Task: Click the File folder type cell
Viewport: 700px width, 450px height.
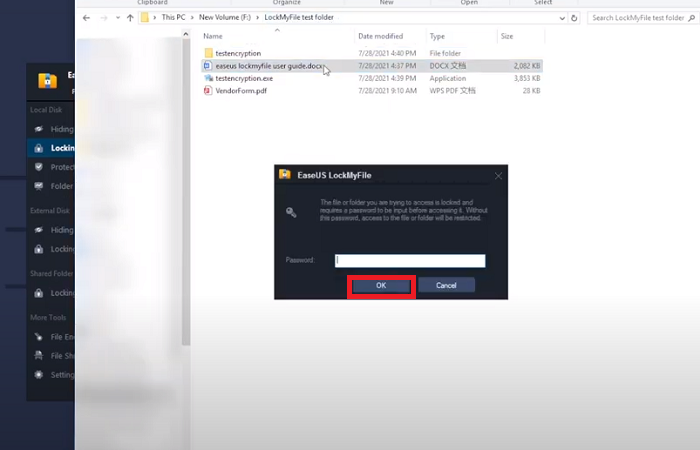Action: pyautogui.click(x=445, y=53)
